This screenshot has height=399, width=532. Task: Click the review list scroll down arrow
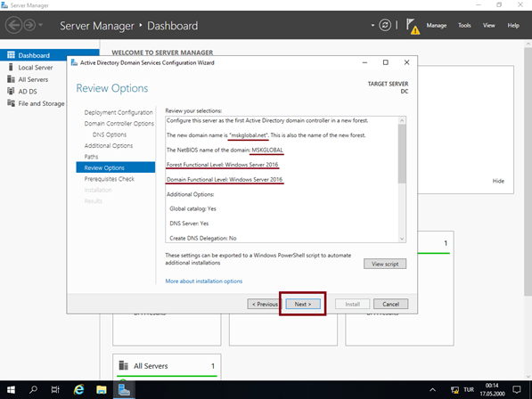pos(402,239)
